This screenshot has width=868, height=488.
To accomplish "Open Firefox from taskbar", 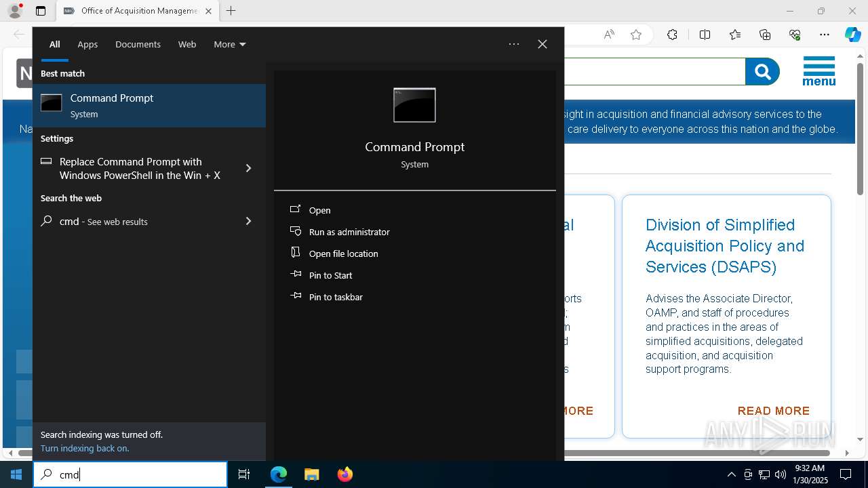I will [345, 474].
